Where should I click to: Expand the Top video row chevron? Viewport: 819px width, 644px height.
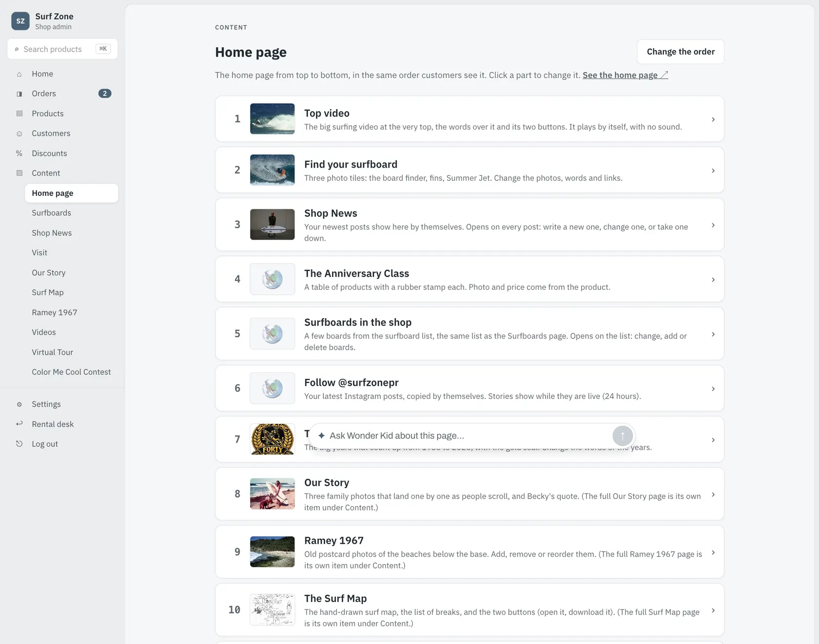point(713,119)
